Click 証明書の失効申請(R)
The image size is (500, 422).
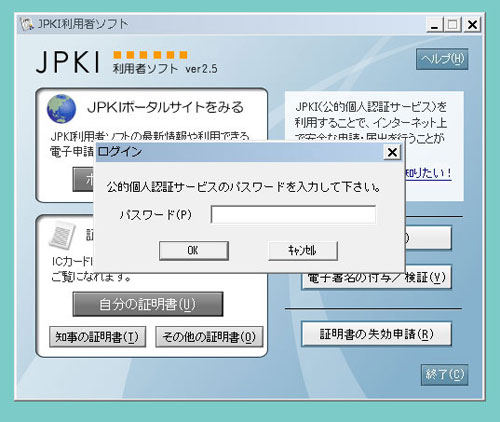pyautogui.click(x=376, y=334)
